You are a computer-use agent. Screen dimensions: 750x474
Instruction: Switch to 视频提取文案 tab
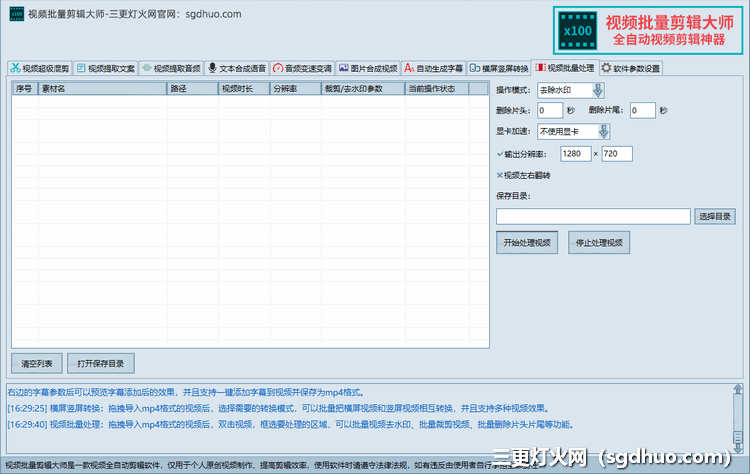click(x=106, y=68)
